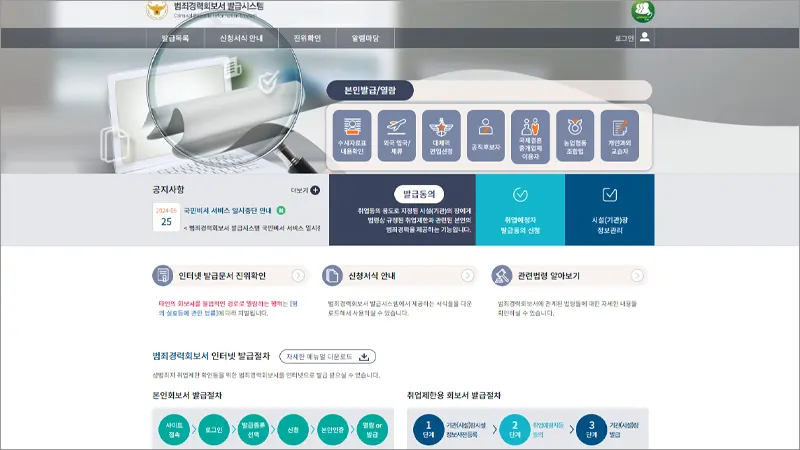Expand the 관련법령 알아보기 arrow circle
800x450 pixels.
click(x=637, y=276)
